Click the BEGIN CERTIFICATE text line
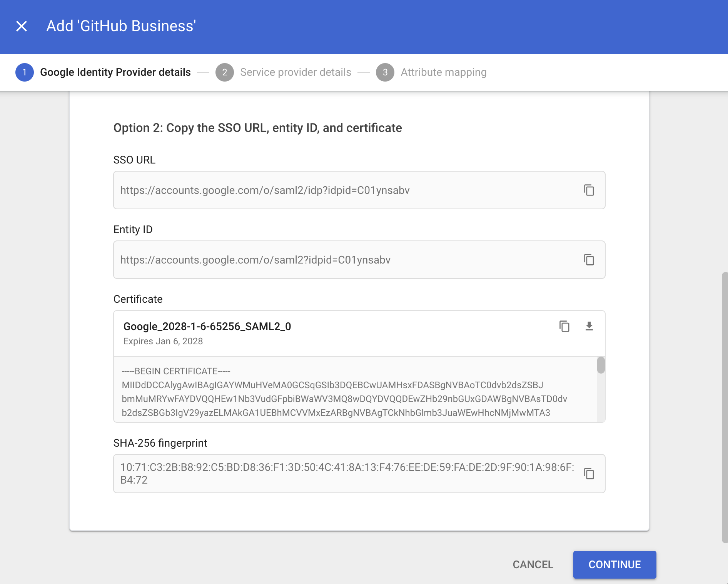 coord(176,371)
